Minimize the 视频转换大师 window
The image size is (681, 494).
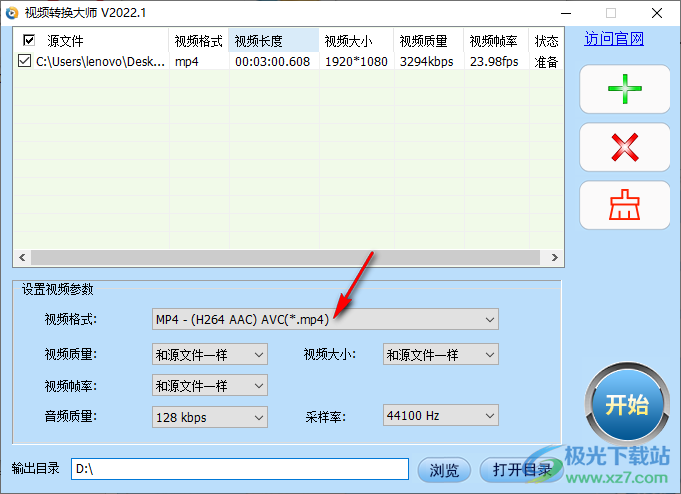coord(566,13)
